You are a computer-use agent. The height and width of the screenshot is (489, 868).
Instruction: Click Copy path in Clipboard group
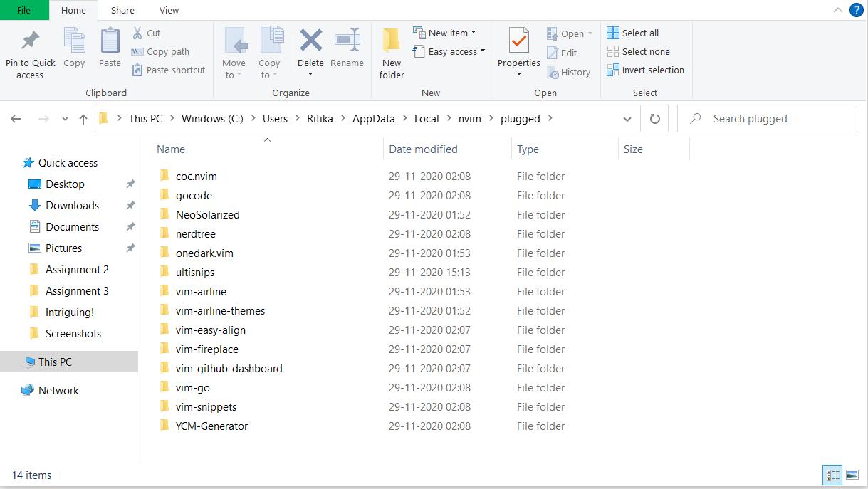[160, 51]
